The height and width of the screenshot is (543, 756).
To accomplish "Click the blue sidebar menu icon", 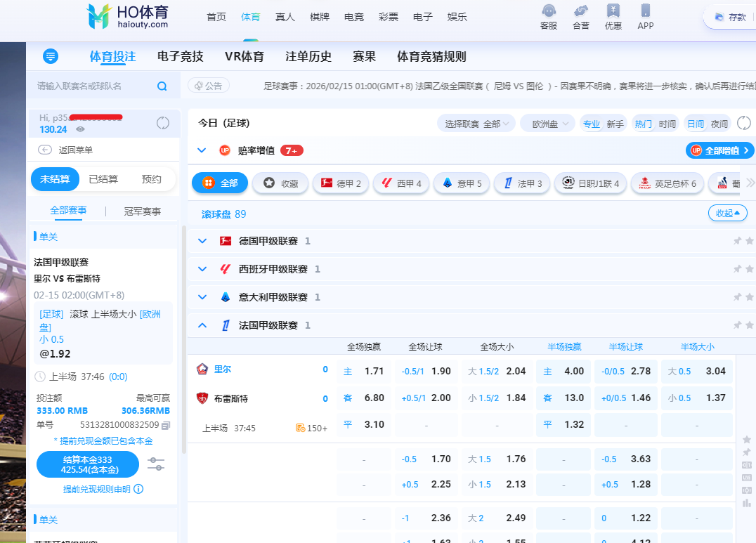I will 51,57.
